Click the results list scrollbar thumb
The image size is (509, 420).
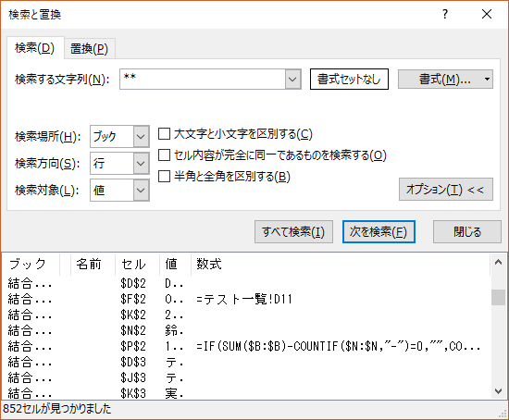(498, 297)
